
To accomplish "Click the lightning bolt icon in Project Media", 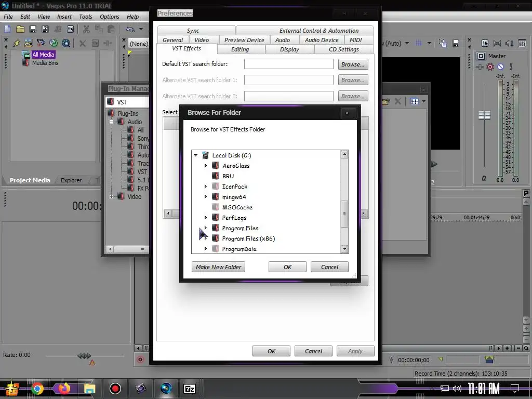I will tap(16, 43).
